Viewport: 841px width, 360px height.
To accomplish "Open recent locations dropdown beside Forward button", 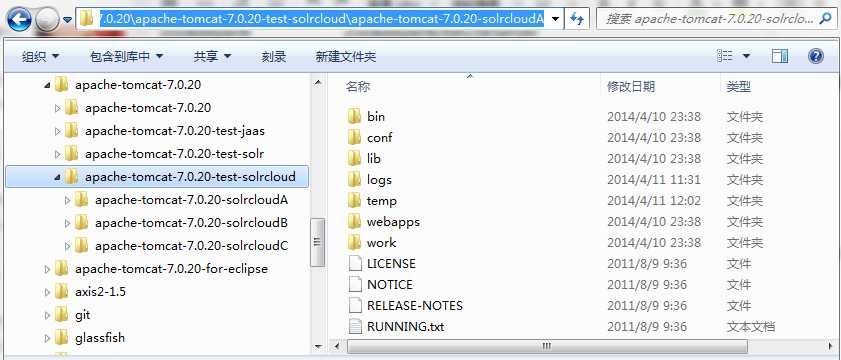I will tap(67, 20).
